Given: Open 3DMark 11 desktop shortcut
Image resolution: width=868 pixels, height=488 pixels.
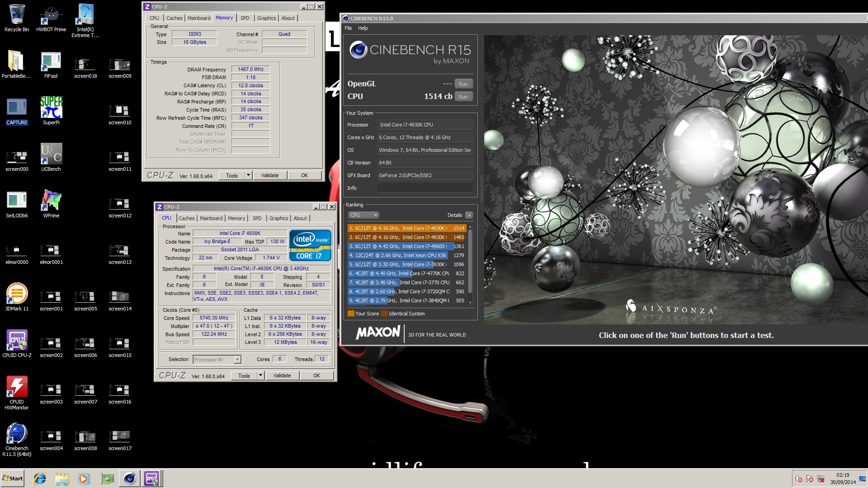Looking at the screenshot, I should (17, 297).
